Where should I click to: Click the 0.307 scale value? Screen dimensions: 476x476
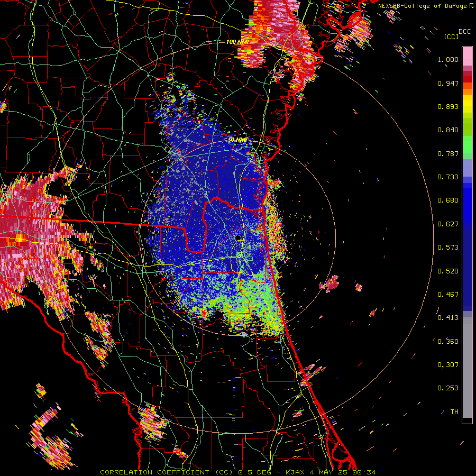coord(448,365)
